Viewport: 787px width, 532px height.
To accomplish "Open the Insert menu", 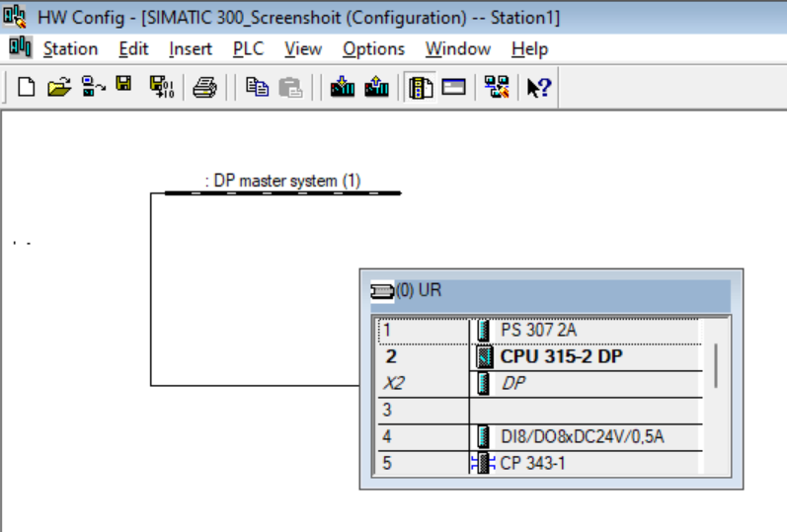I will point(191,48).
